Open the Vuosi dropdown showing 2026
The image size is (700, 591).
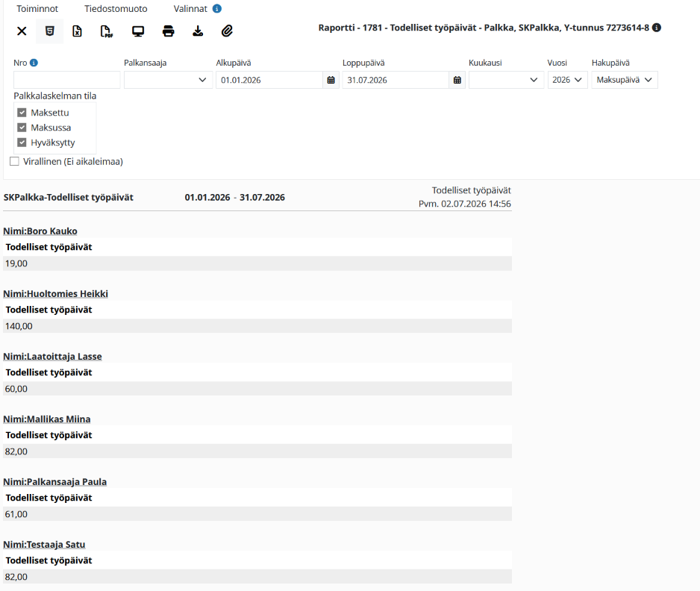pyautogui.click(x=567, y=80)
